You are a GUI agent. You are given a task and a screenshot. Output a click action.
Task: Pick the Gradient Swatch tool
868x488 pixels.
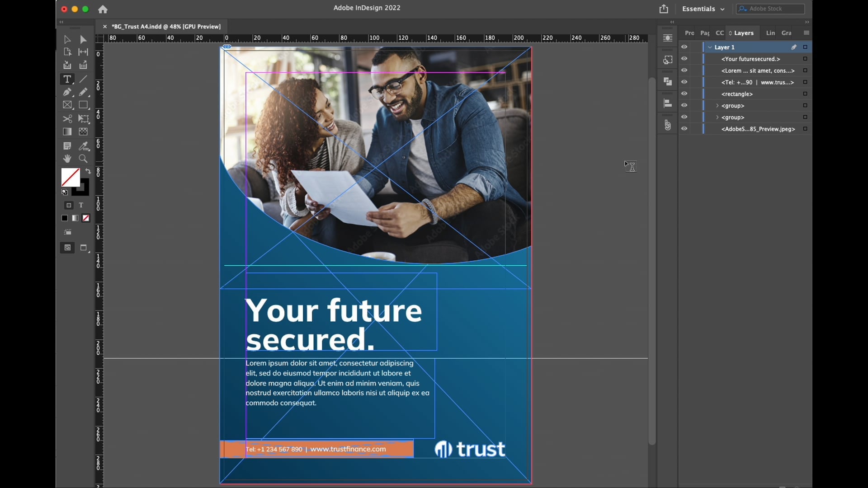[x=67, y=132]
